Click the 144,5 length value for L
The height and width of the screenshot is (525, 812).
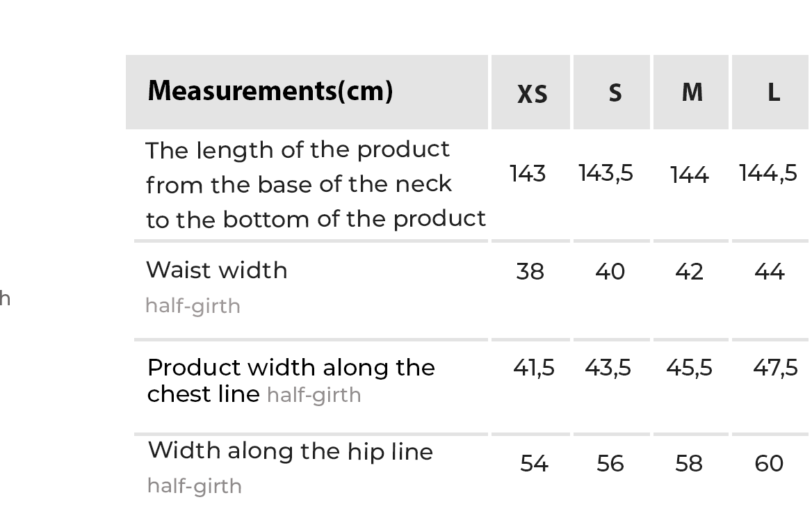tap(768, 172)
